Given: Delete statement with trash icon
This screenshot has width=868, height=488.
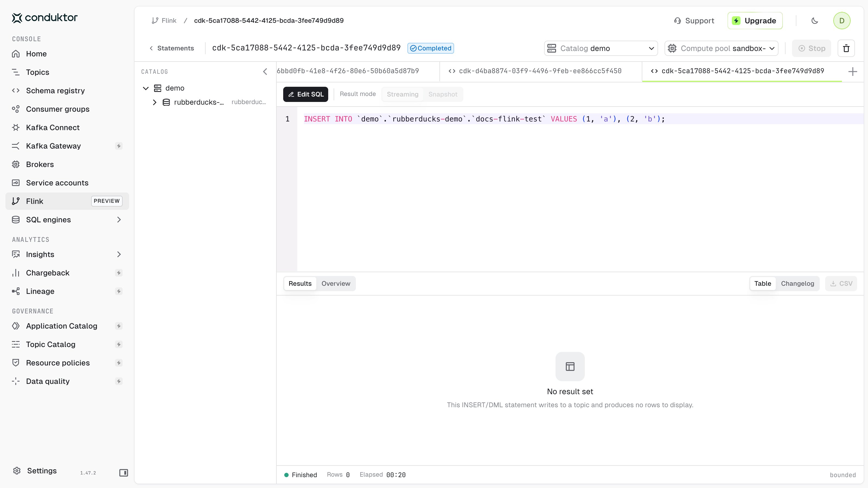Looking at the screenshot, I should 846,49.
